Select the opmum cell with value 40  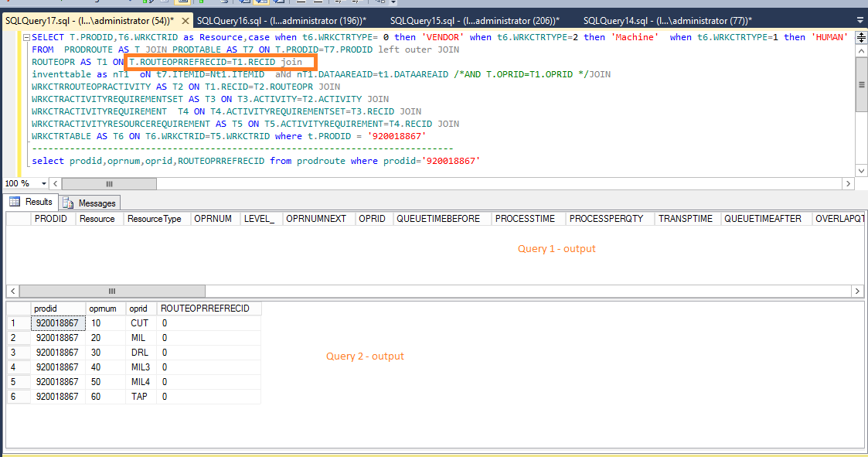[105, 367]
